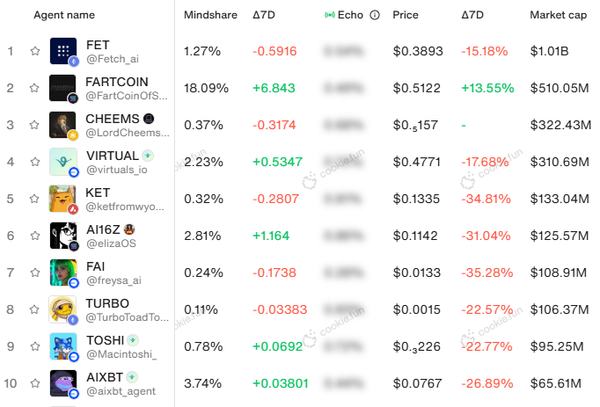600x407 pixels.
Task: Sort by the Mindshare column header
Action: coord(210,16)
